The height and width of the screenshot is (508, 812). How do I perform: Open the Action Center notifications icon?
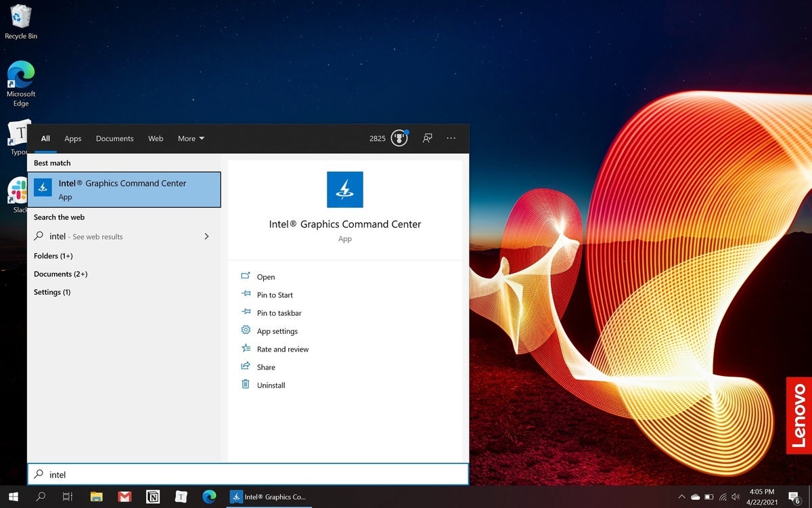coord(794,497)
